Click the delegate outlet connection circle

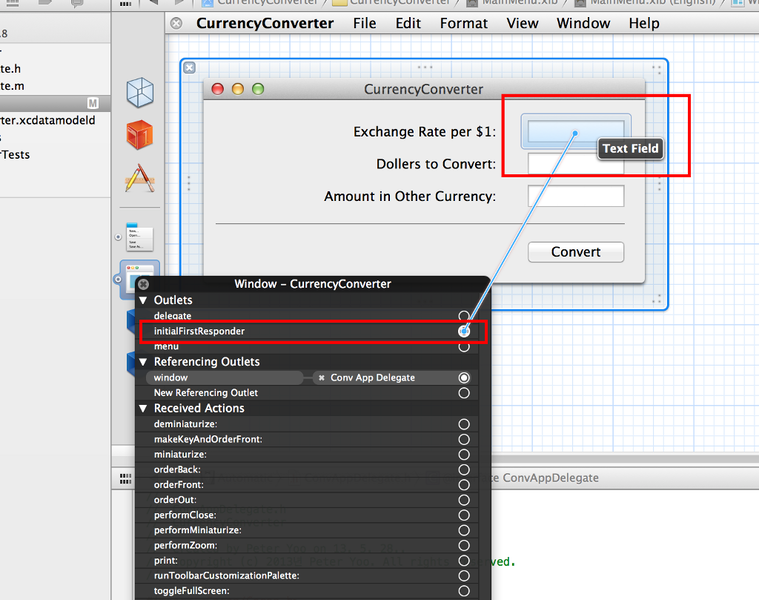[464, 316]
